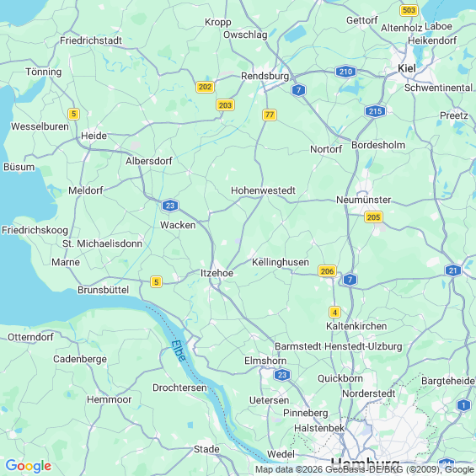The height and width of the screenshot is (476, 476).
Task: Click the yellow 503 road marker
Action: [409, 10]
